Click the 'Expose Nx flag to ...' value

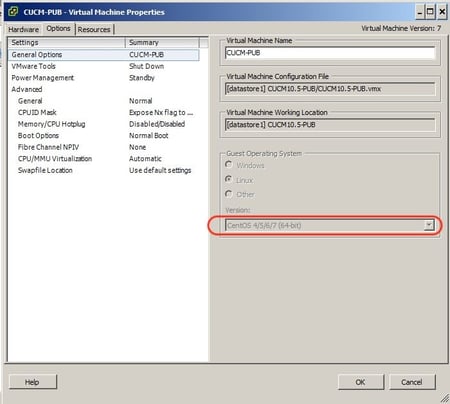point(161,112)
